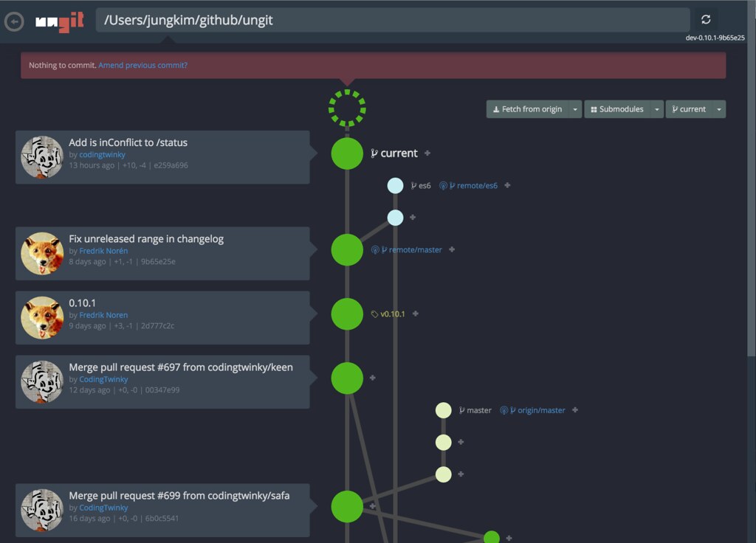Screen dimensions: 756x543
Task: Open CodingTwinky link on merge #697 commit
Action: click(x=103, y=379)
